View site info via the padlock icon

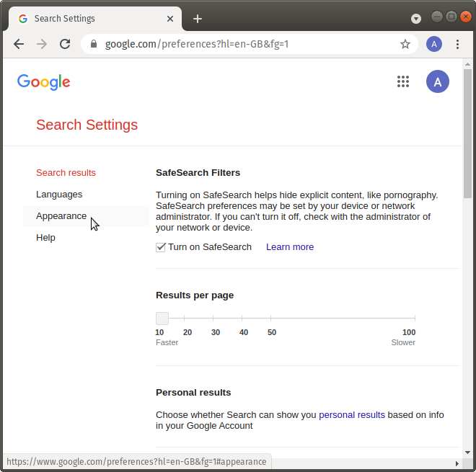coord(94,44)
